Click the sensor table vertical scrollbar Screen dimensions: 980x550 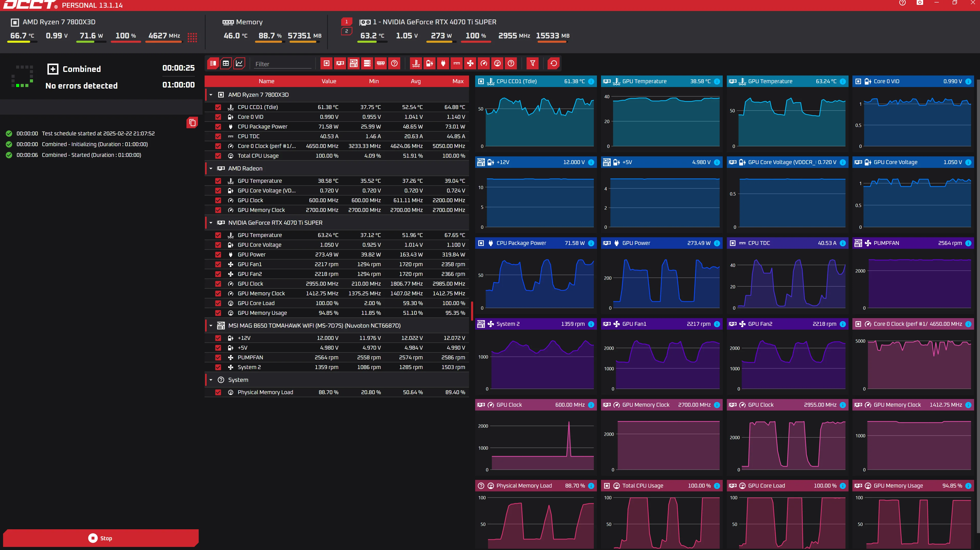coord(472,311)
